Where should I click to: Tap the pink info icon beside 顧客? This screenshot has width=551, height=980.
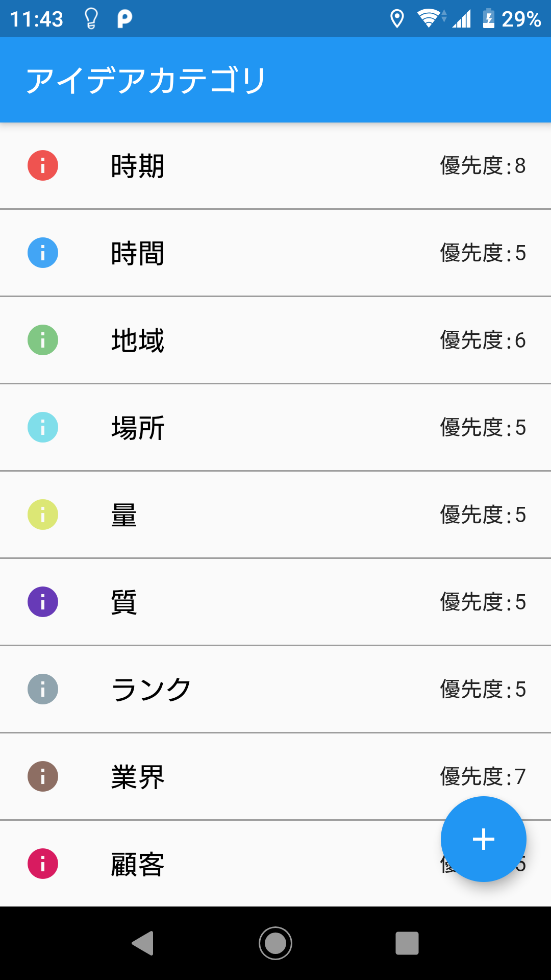[x=43, y=864]
